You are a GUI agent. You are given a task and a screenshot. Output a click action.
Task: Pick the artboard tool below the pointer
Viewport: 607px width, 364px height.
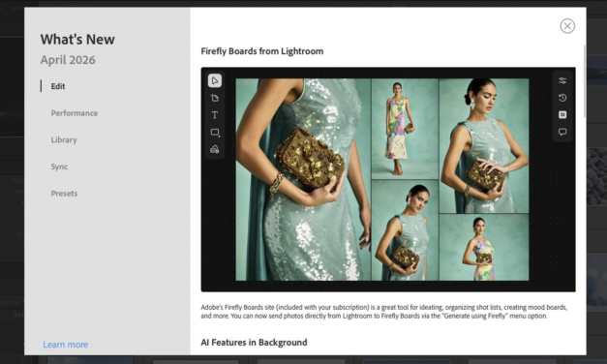[x=215, y=98]
